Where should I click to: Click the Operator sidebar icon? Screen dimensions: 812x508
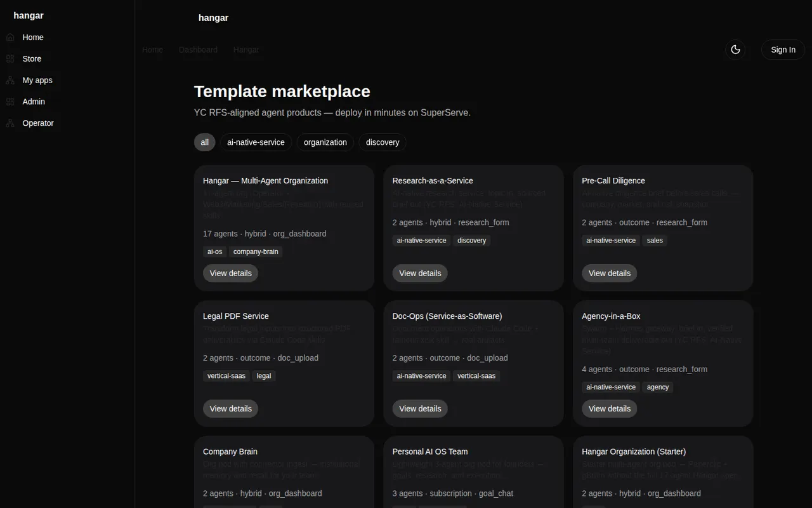[x=10, y=123]
